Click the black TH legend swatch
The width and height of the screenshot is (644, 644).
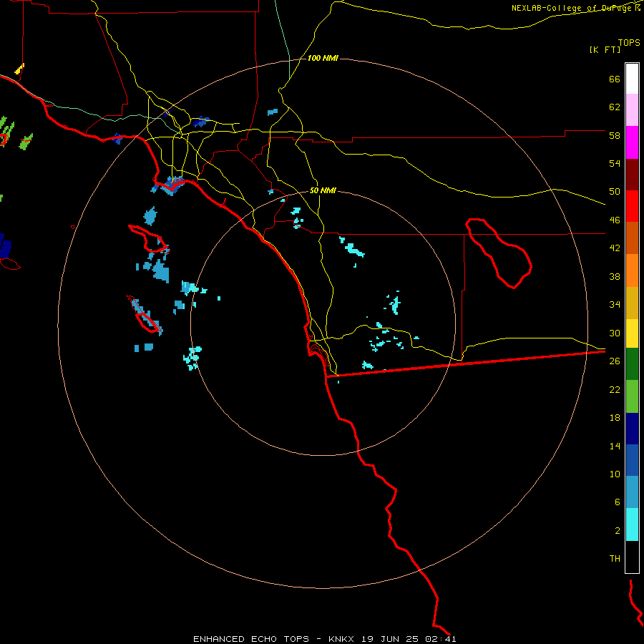pos(632,557)
